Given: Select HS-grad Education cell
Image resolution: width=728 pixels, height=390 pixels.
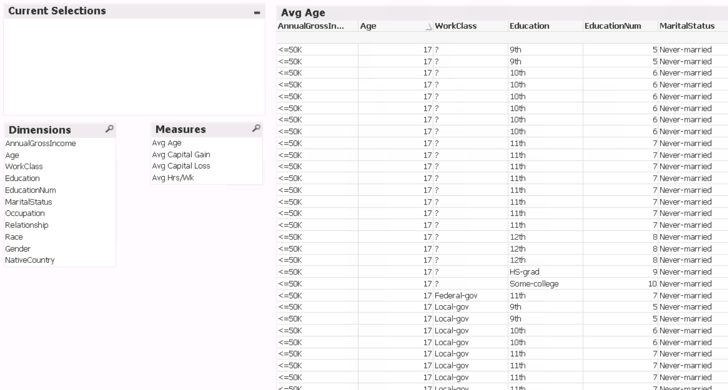Looking at the screenshot, I should click(546, 272).
